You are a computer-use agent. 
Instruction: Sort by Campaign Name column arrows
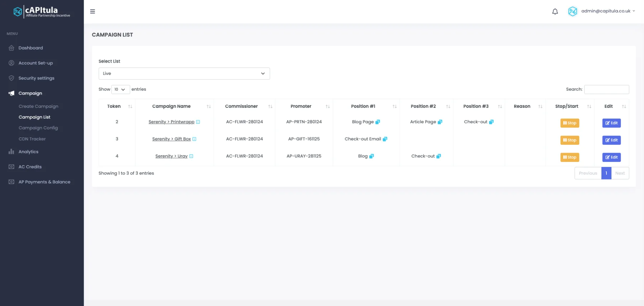click(209, 106)
